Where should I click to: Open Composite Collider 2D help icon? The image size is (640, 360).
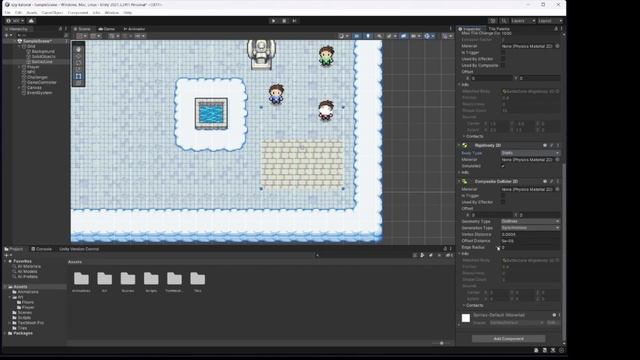(x=544, y=181)
